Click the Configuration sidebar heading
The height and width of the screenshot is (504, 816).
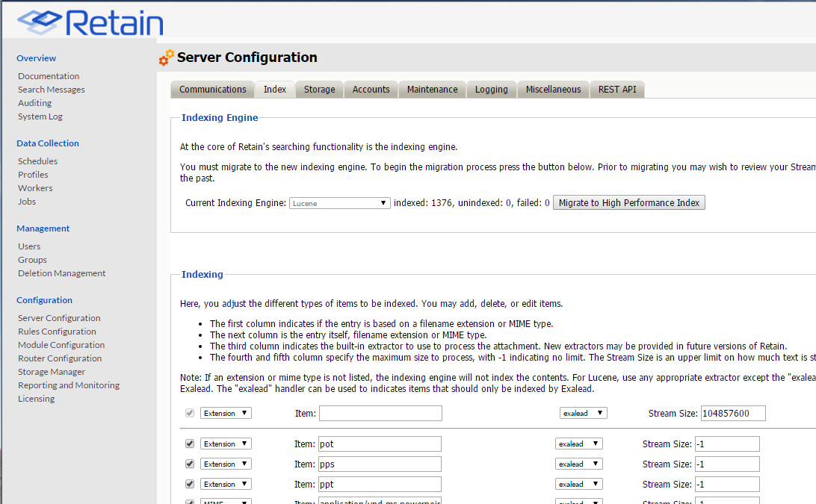point(44,301)
